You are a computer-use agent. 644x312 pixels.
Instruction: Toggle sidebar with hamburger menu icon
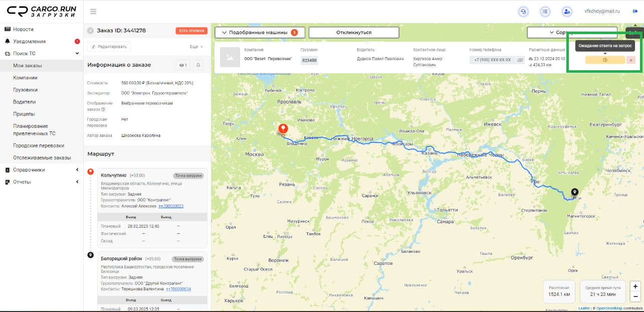93,12
